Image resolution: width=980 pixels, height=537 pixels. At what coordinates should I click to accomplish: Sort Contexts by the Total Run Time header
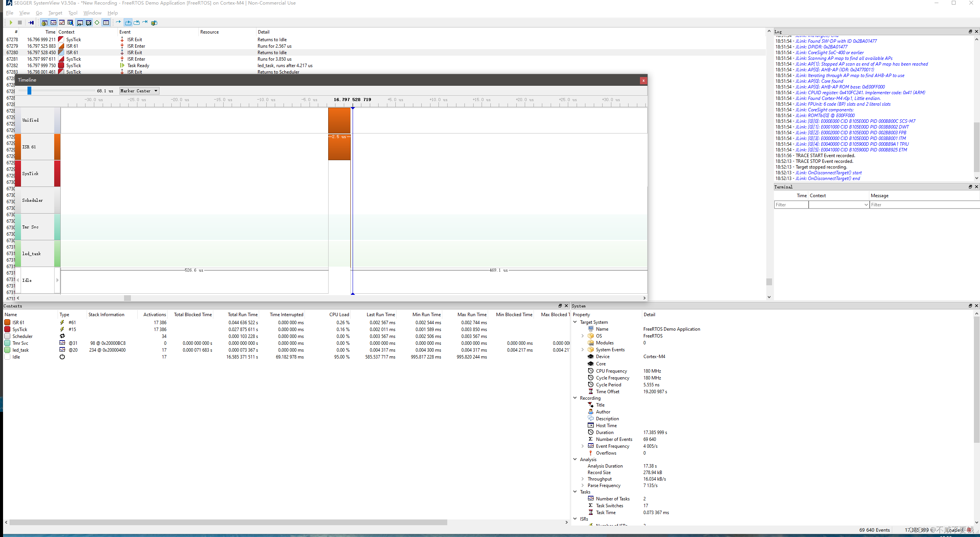pyautogui.click(x=237, y=315)
